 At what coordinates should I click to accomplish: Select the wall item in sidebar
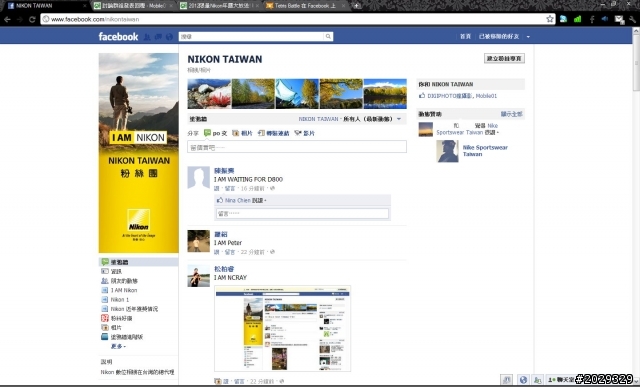pos(138,262)
